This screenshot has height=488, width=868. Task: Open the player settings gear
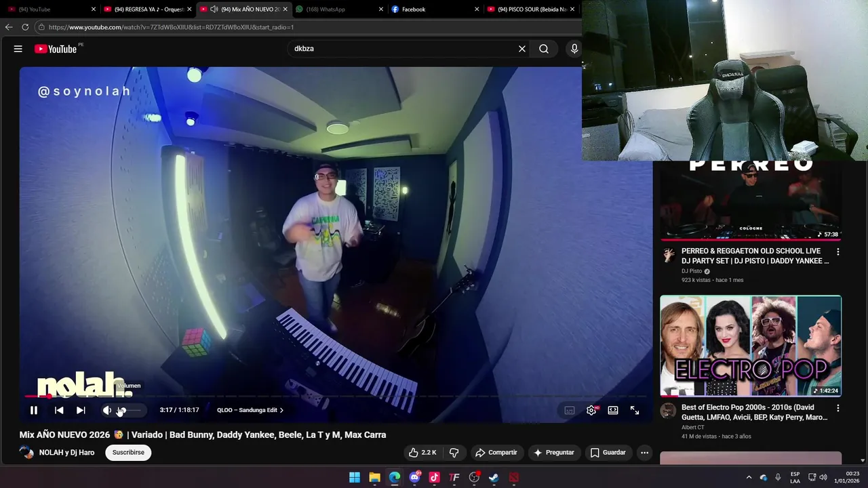pos(591,410)
